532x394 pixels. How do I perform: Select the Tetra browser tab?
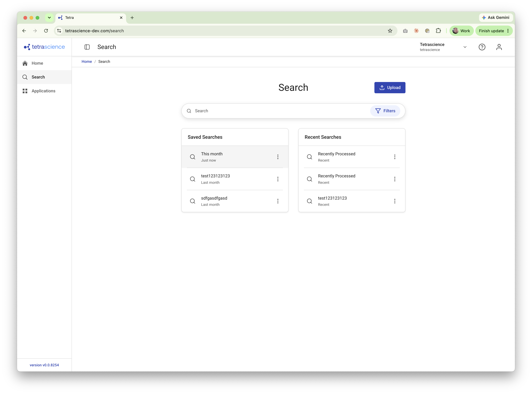pyautogui.click(x=91, y=18)
